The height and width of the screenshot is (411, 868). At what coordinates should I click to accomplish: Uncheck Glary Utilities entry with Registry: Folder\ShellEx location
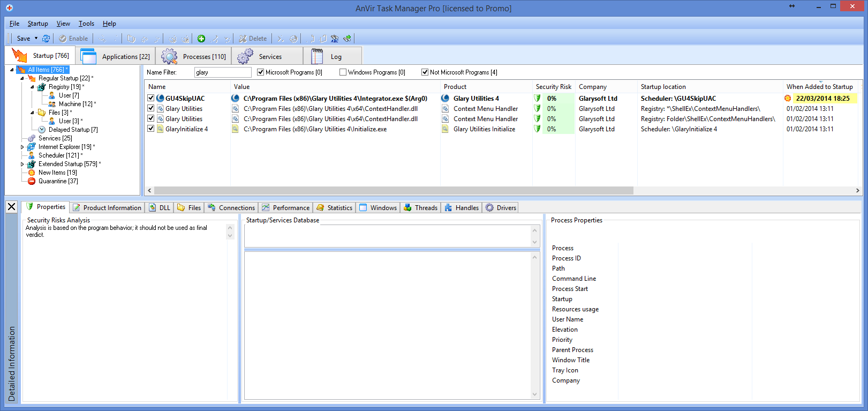[151, 118]
